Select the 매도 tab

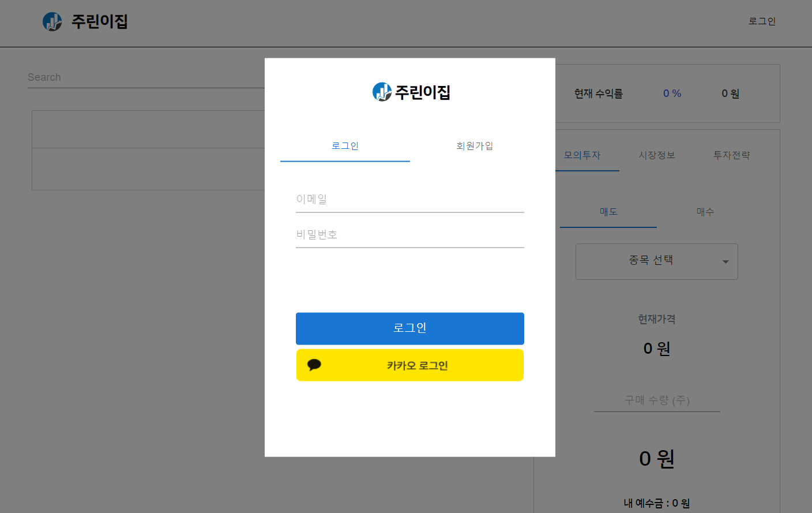pos(608,212)
